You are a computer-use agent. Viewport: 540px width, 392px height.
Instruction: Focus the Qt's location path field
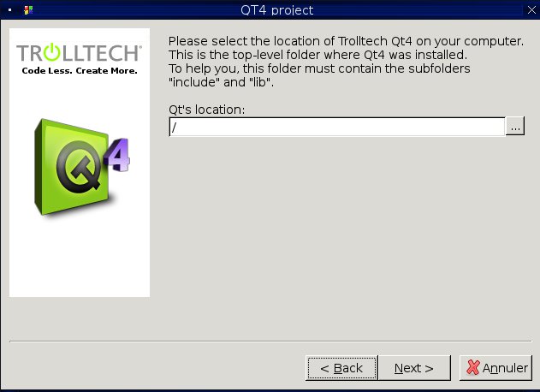click(337, 127)
